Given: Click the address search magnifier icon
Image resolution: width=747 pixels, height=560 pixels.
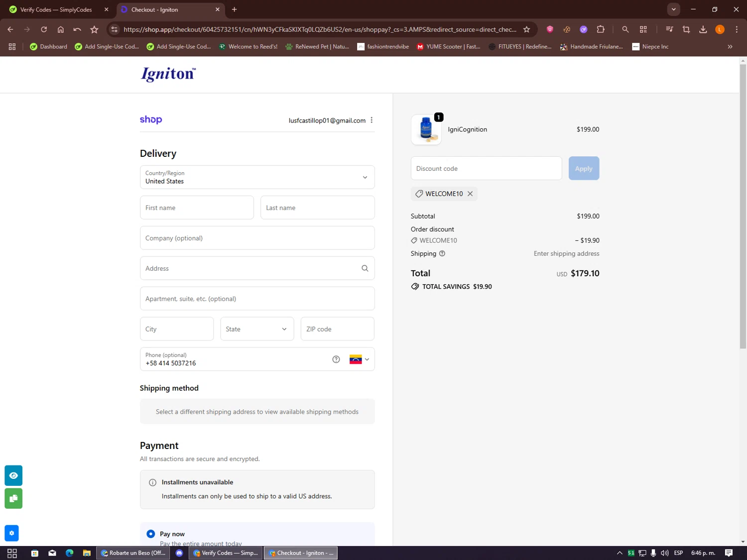Looking at the screenshot, I should coord(365,268).
